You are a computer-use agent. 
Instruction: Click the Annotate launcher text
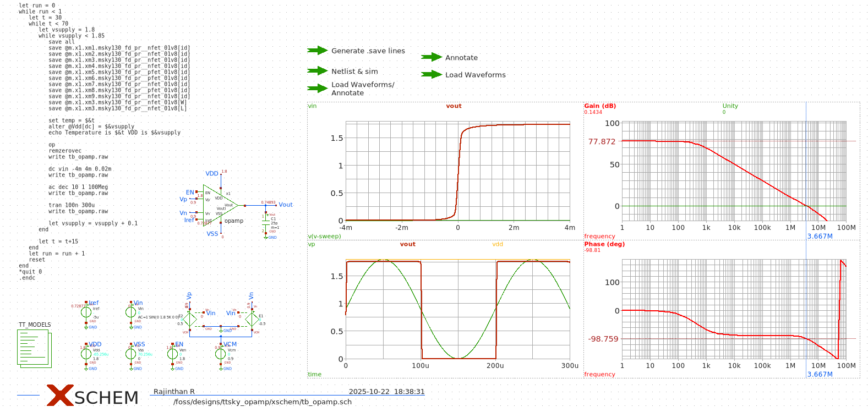[x=461, y=58]
